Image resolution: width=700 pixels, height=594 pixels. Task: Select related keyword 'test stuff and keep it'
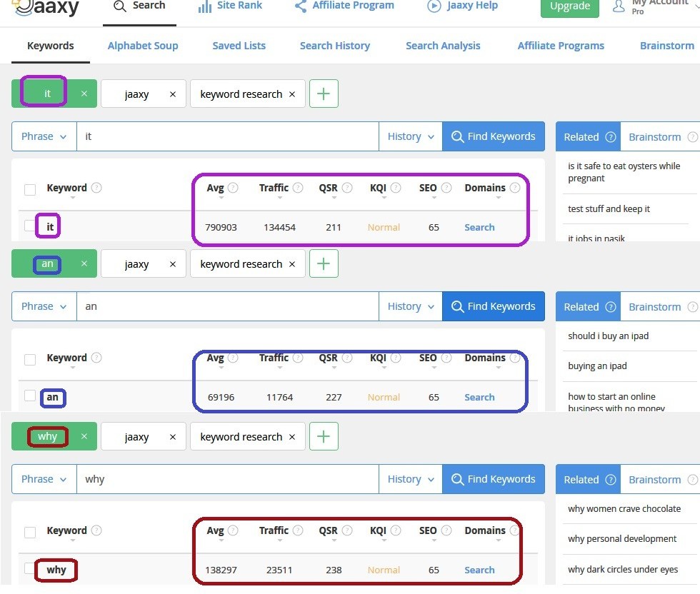click(x=609, y=209)
